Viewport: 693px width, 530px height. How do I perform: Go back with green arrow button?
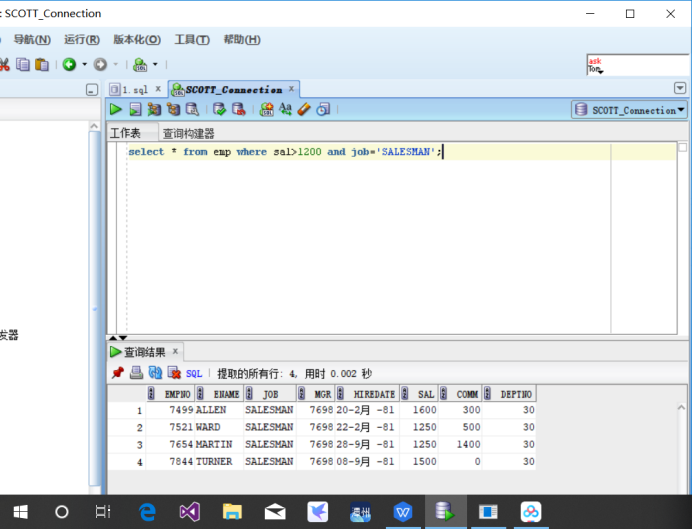(x=69, y=65)
